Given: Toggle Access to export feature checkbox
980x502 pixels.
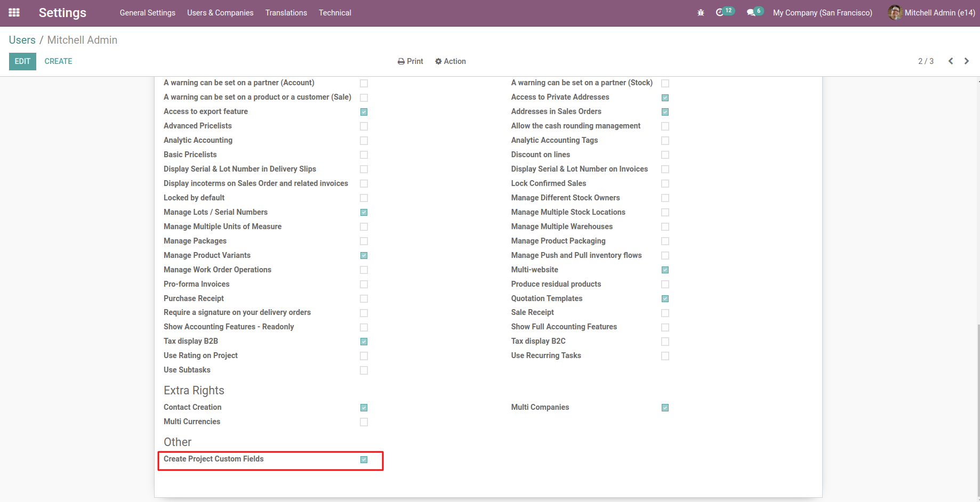Looking at the screenshot, I should [364, 112].
